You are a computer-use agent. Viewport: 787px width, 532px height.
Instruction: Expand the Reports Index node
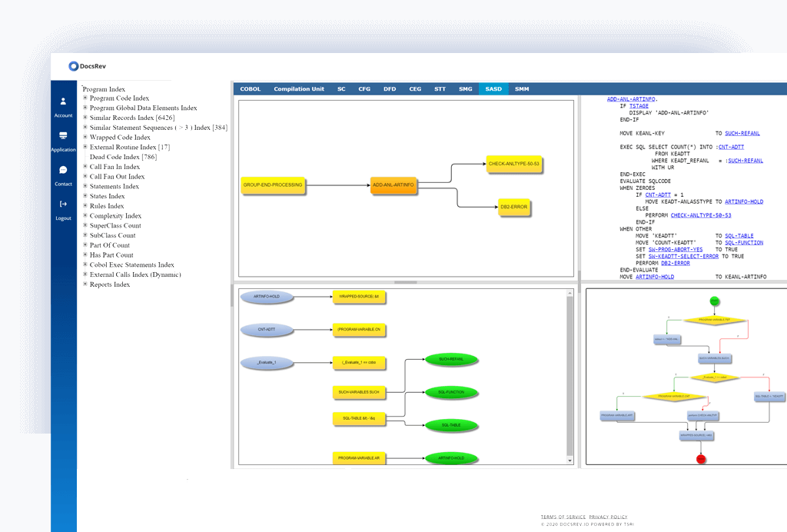coord(85,284)
